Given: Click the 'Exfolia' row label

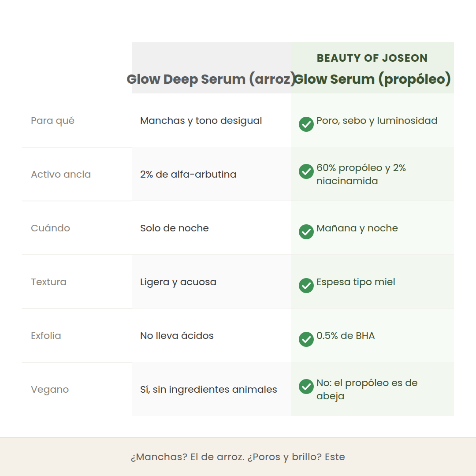Looking at the screenshot, I should tap(46, 335).
